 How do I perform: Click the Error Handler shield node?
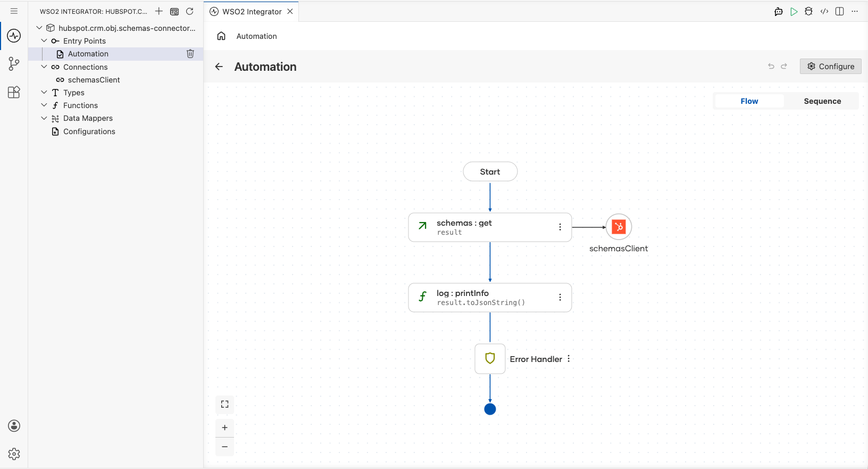point(490,359)
